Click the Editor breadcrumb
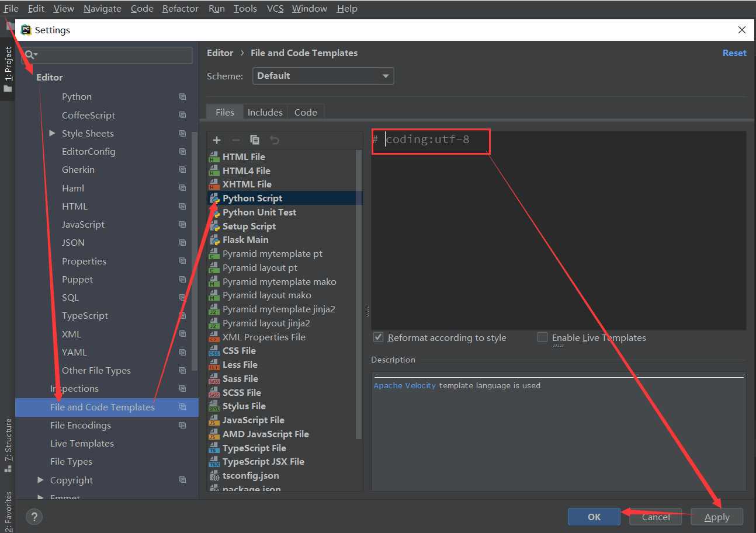This screenshot has width=756, height=533. click(220, 53)
